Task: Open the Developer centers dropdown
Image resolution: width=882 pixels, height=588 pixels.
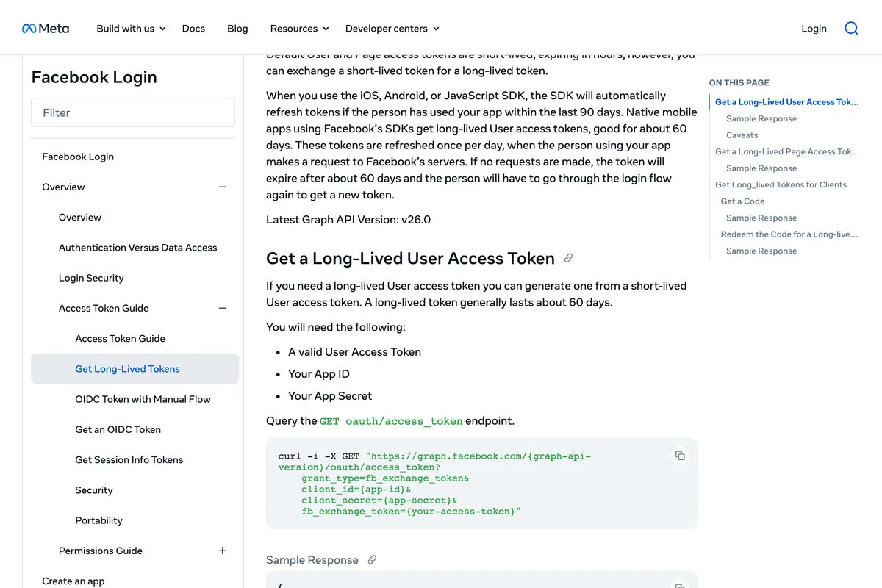Action: click(392, 29)
